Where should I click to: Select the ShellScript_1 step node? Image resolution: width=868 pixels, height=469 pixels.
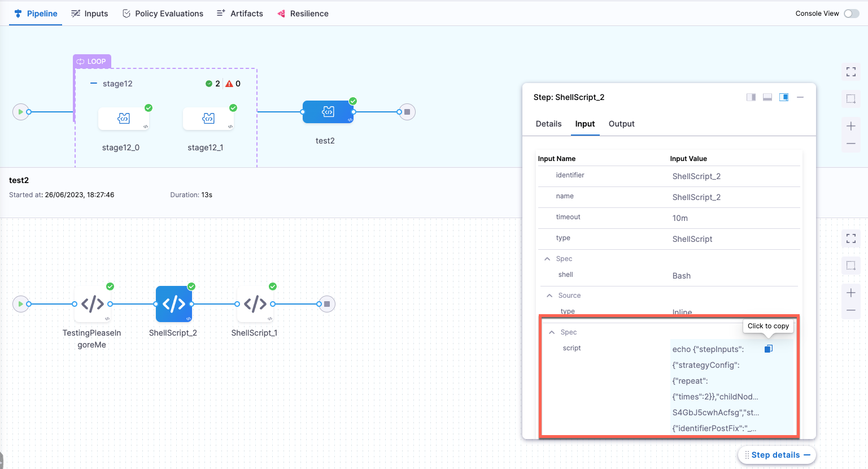click(255, 304)
